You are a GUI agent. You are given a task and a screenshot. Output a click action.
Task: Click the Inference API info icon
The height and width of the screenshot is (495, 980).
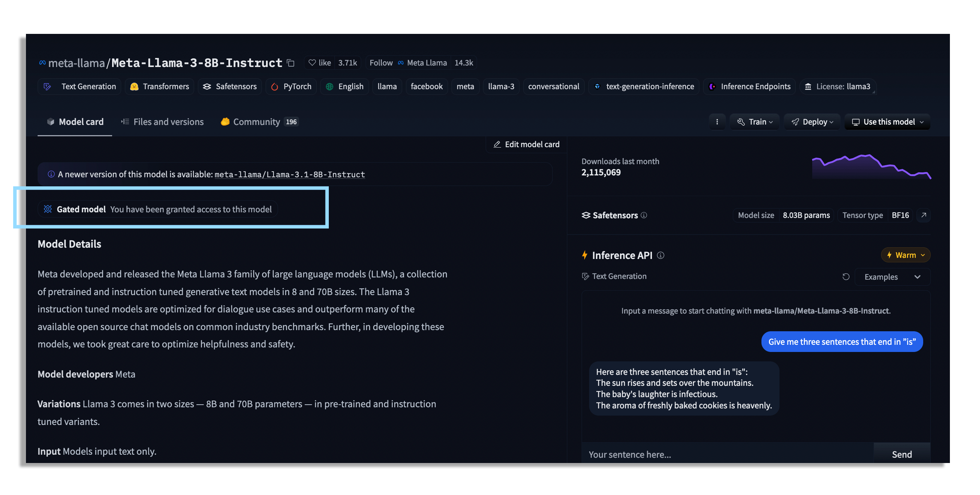point(661,255)
